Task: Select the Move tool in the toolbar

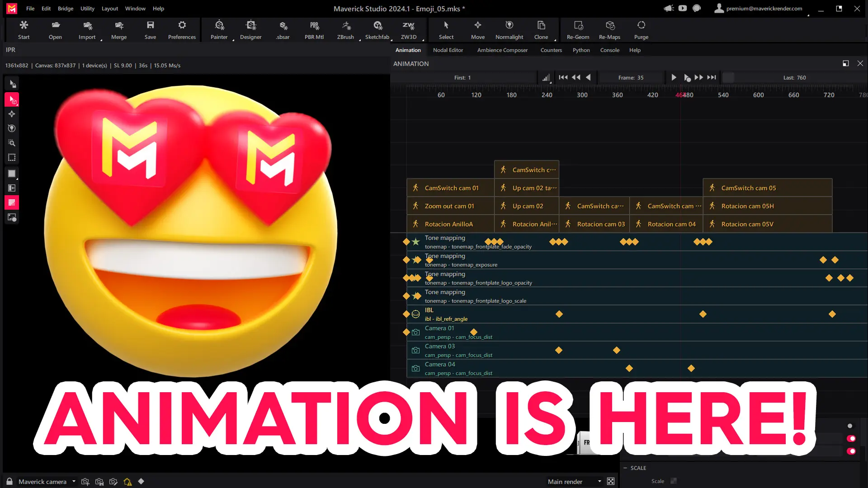Action: [477, 29]
